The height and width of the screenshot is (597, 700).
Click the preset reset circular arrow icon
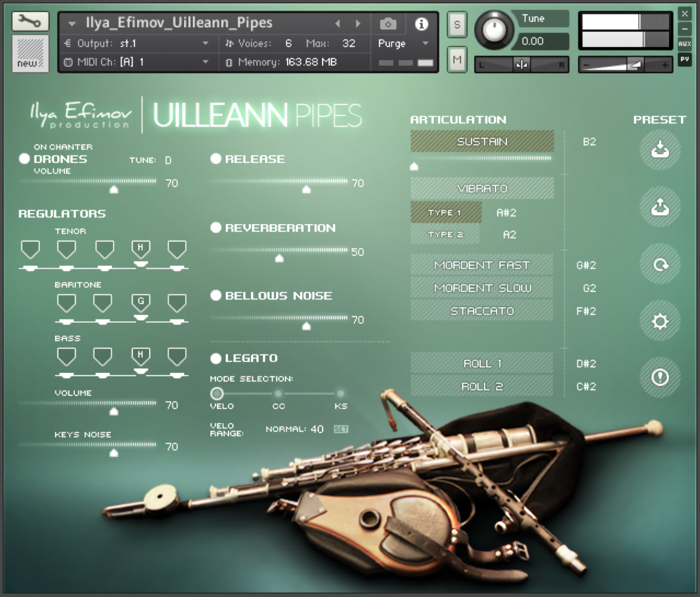(x=660, y=264)
